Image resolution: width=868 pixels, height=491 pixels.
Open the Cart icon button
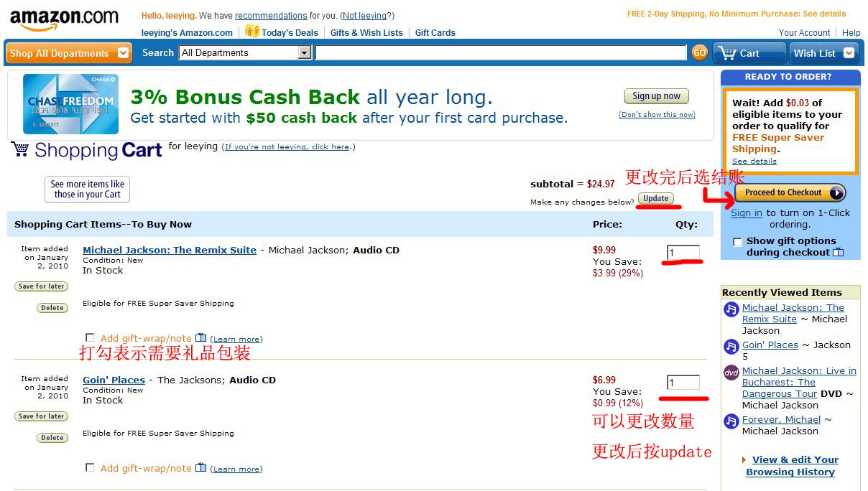[x=749, y=53]
